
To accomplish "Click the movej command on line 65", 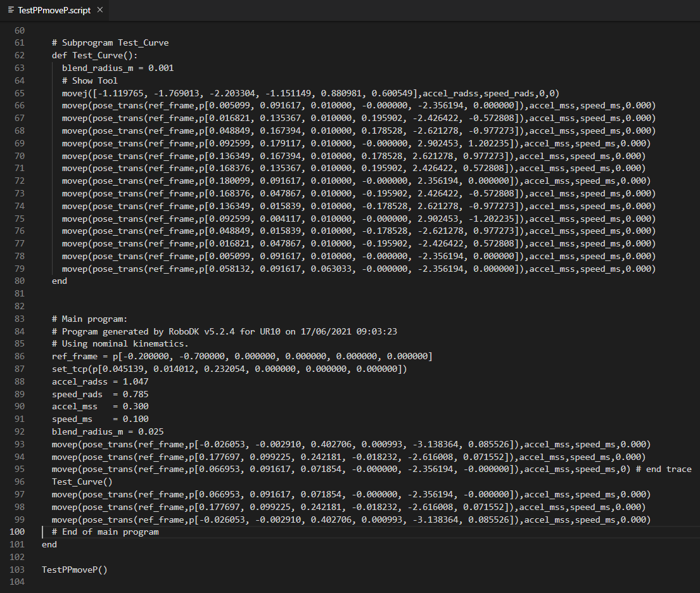I will pyautogui.click(x=310, y=93).
